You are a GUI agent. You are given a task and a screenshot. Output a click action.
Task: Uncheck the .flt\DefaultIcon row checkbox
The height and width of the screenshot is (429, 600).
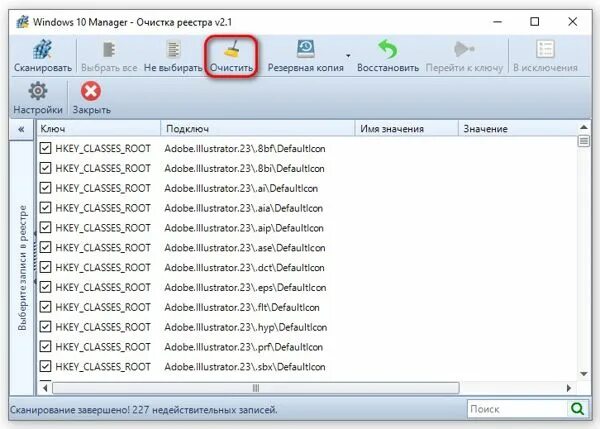(45, 307)
